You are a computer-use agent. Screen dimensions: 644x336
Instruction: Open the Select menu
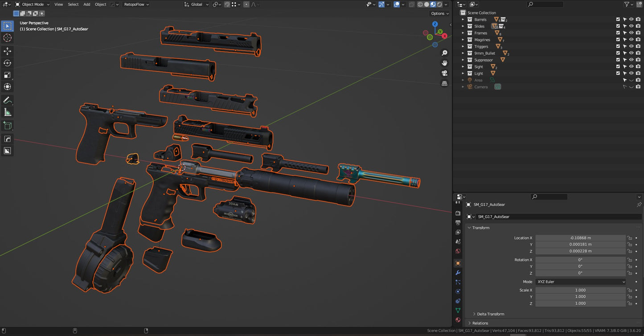pos(73,4)
